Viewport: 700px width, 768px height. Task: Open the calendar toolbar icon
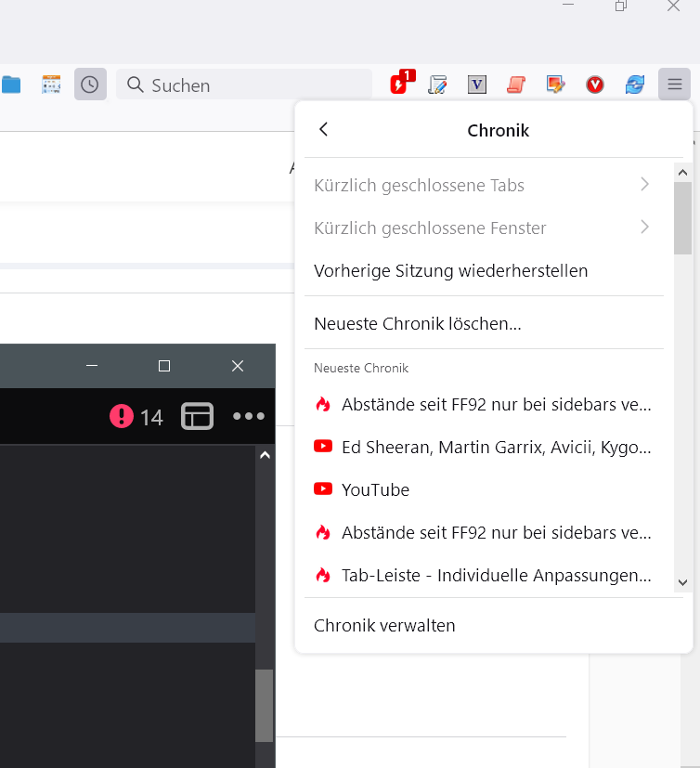click(x=51, y=85)
